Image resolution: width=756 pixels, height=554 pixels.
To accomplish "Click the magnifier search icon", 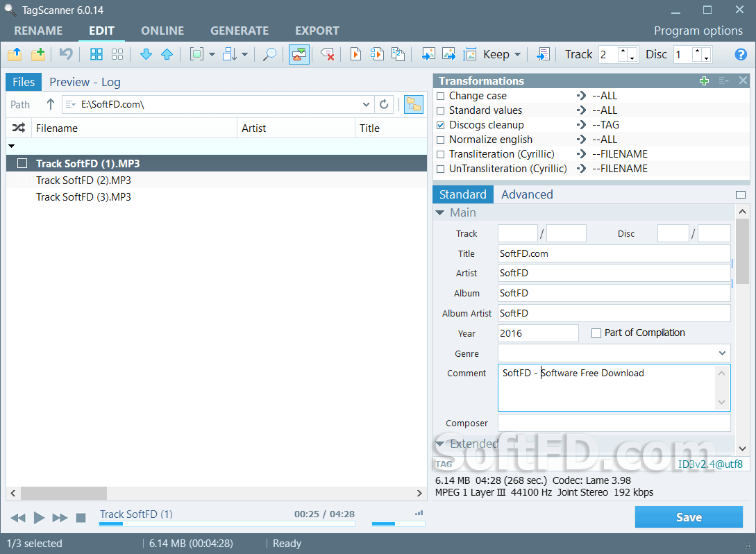I will coord(269,54).
